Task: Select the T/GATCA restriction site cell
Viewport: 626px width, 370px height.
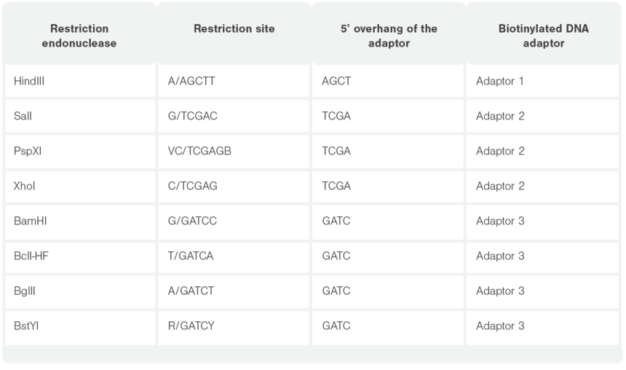Action: (234, 256)
